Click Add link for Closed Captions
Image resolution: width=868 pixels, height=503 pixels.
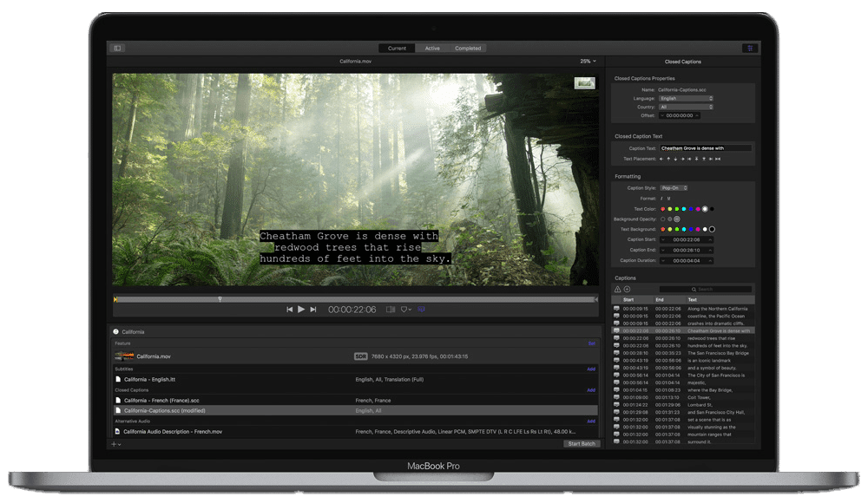pyautogui.click(x=591, y=390)
